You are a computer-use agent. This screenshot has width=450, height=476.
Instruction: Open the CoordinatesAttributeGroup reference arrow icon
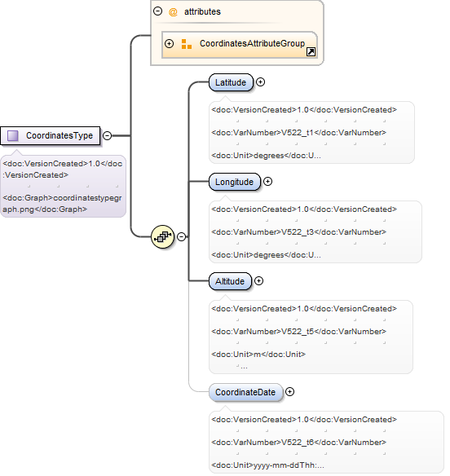(x=311, y=52)
